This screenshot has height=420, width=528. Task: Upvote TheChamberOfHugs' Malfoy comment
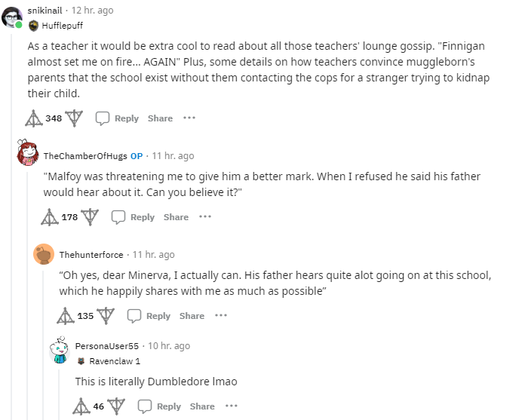click(x=50, y=217)
